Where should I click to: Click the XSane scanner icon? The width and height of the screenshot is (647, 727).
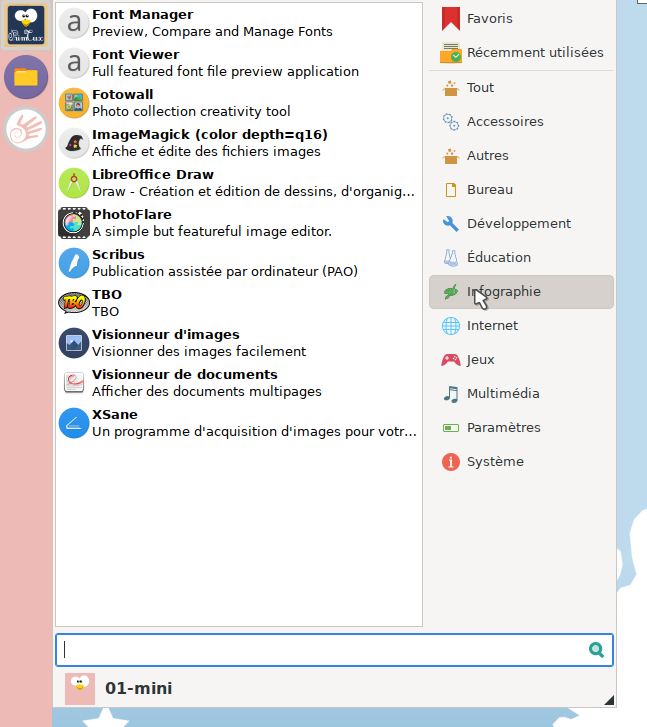74,423
